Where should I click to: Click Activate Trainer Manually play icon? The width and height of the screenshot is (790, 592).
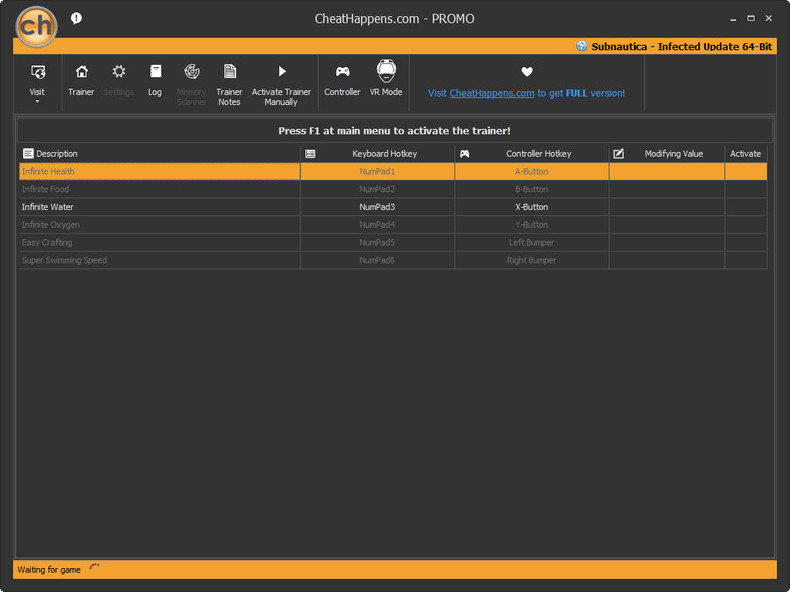[x=282, y=72]
